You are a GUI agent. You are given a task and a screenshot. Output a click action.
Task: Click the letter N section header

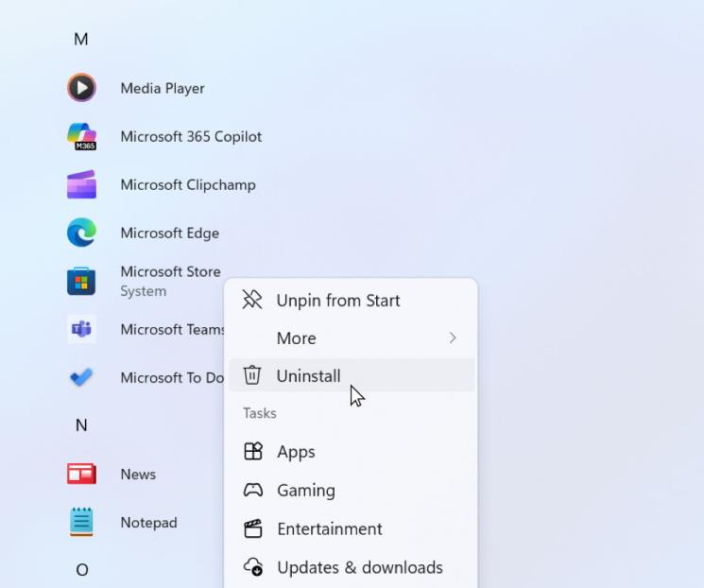[x=81, y=425]
